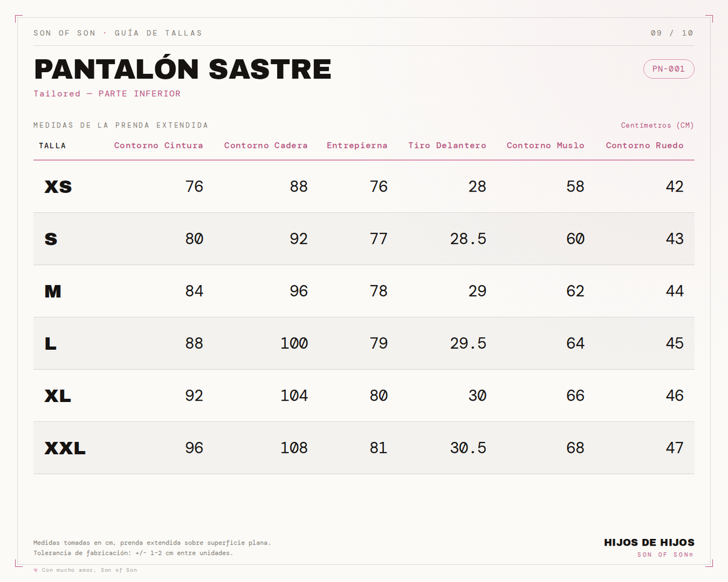Click the M size row label

coord(53,292)
